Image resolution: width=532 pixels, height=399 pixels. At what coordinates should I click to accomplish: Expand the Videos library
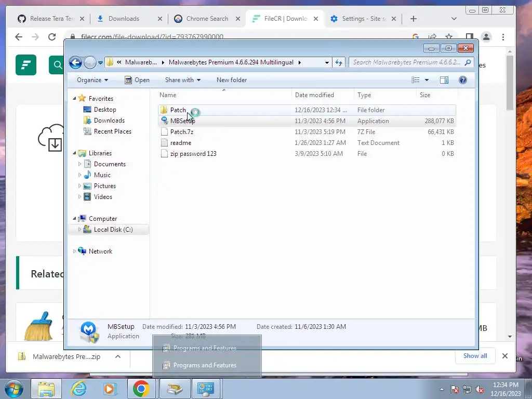tap(79, 197)
